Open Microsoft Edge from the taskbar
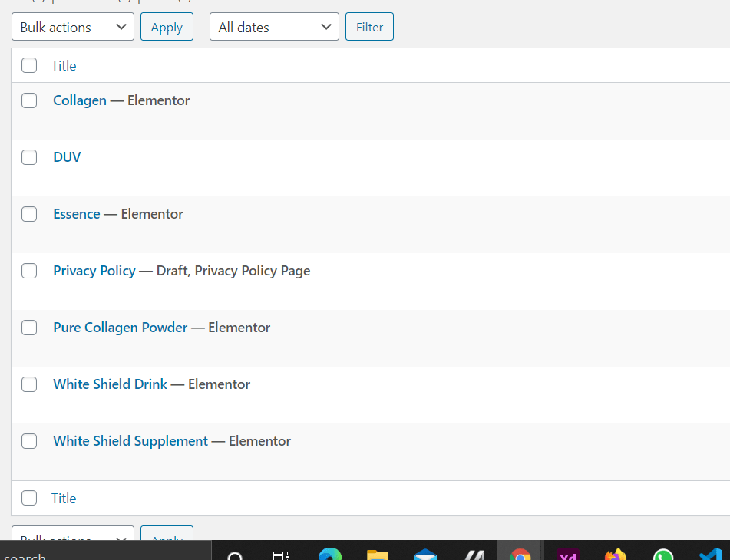730x560 pixels. coord(330,555)
